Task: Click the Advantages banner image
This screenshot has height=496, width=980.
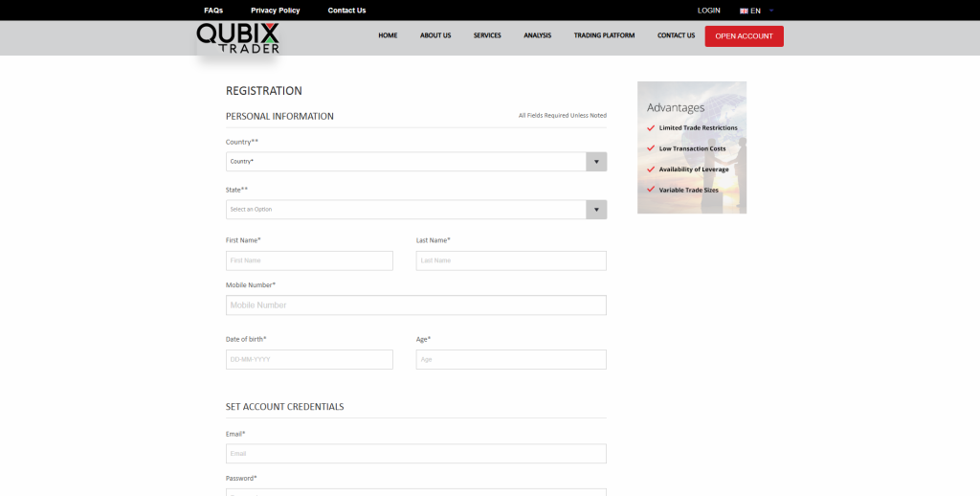Action: tap(692, 147)
